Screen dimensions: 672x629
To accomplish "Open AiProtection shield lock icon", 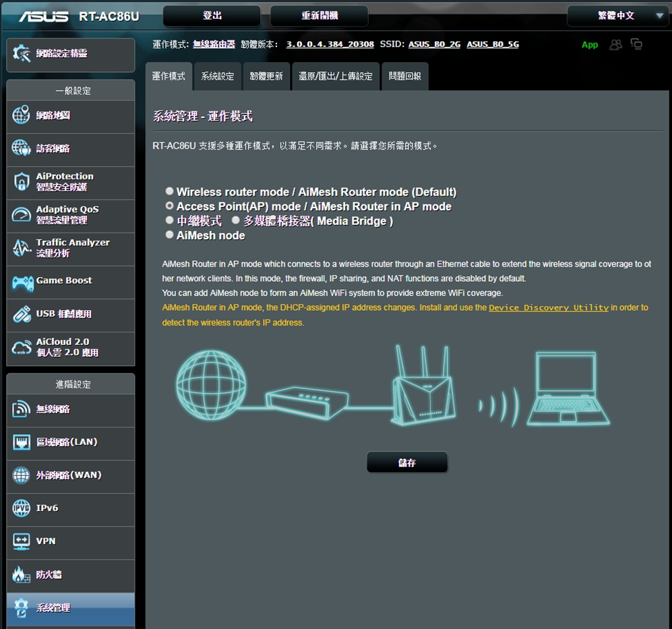I will (22, 181).
